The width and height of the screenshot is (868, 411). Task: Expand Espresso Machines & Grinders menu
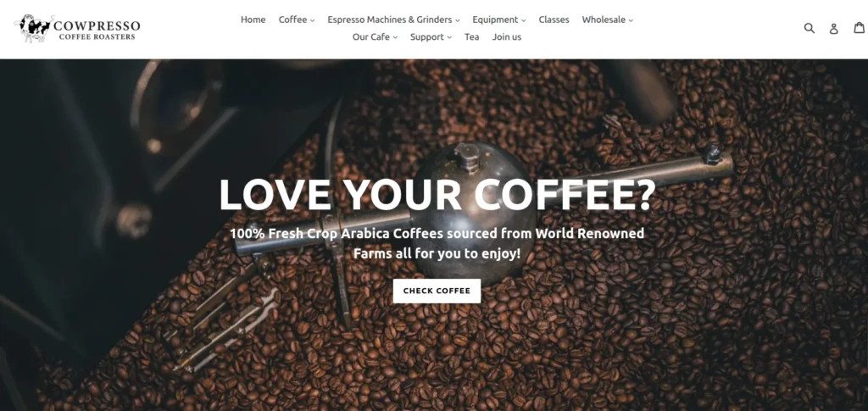pos(393,19)
